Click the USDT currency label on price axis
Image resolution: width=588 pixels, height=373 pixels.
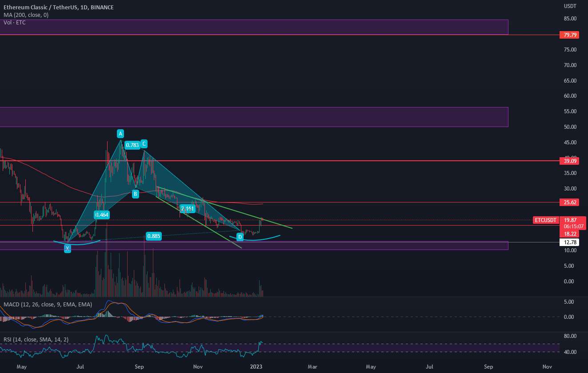coord(570,7)
